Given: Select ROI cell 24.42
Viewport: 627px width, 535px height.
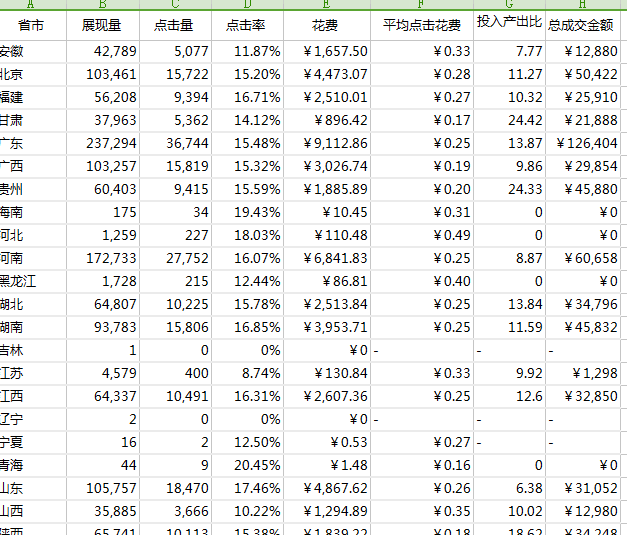Looking at the screenshot, I should pyautogui.click(x=509, y=120).
